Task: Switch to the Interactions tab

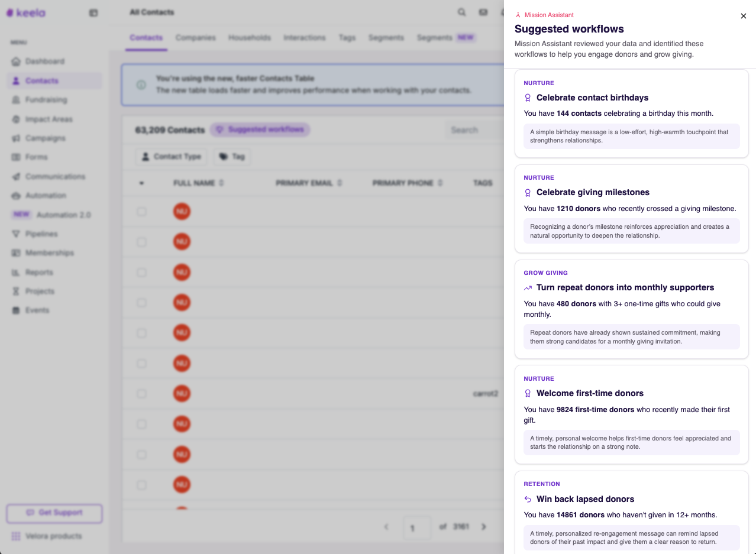Action: click(305, 38)
